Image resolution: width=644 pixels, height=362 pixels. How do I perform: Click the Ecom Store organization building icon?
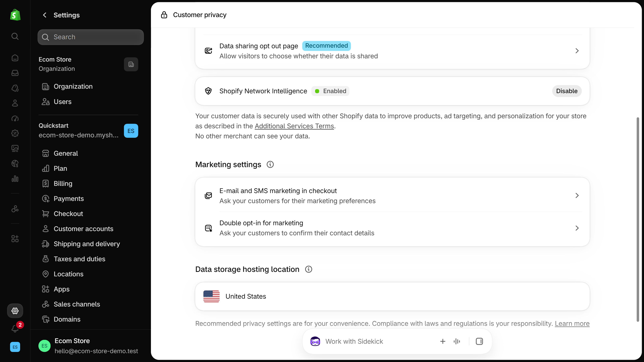pos(131,64)
